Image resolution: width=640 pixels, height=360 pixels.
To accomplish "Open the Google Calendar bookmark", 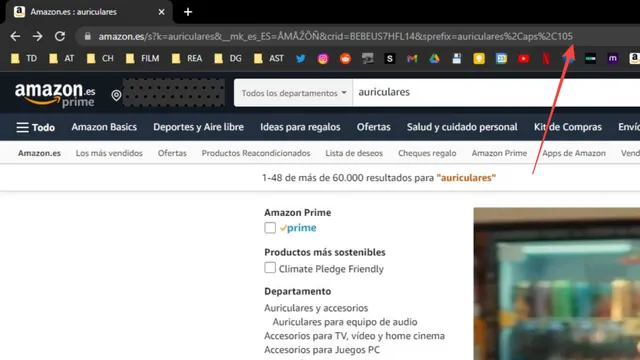I will click(x=501, y=58).
